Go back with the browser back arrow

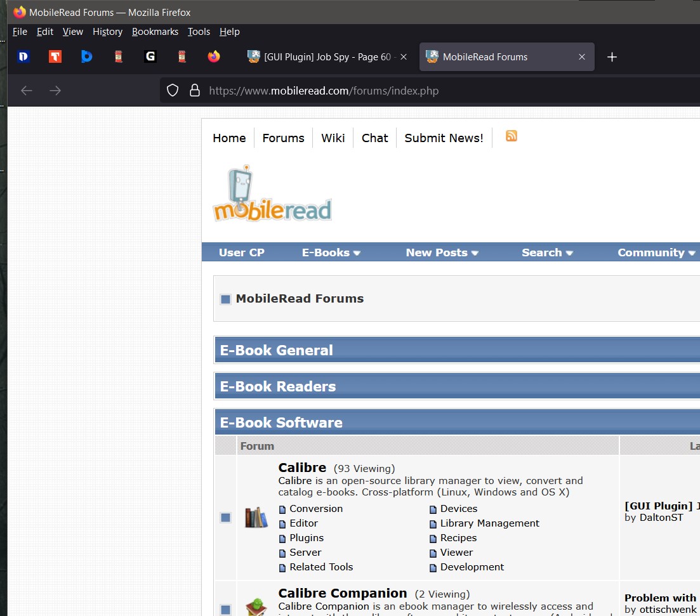pyautogui.click(x=27, y=91)
